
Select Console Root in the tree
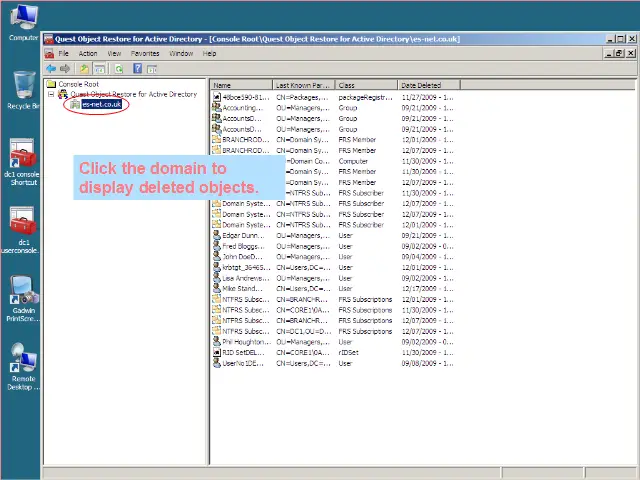pyautogui.click(x=78, y=84)
